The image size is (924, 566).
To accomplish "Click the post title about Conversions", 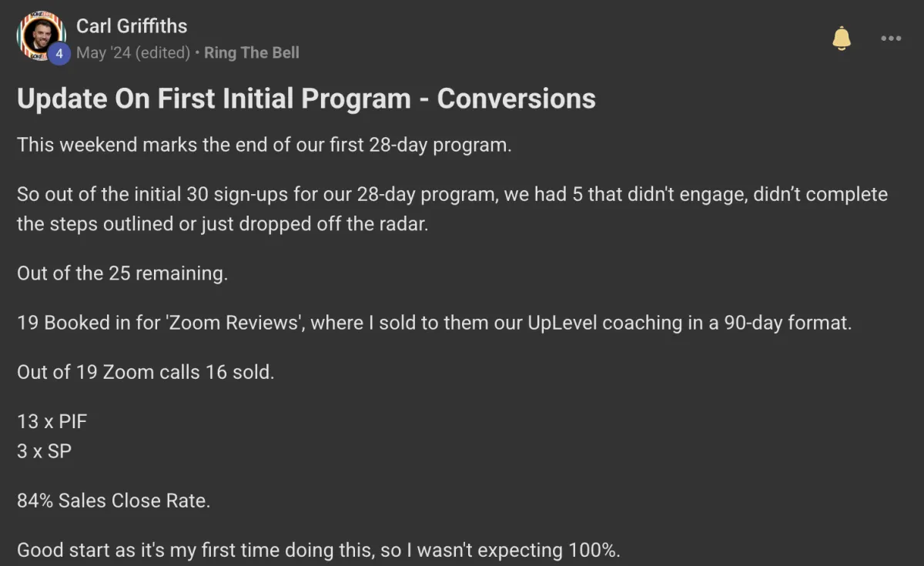I will [306, 99].
